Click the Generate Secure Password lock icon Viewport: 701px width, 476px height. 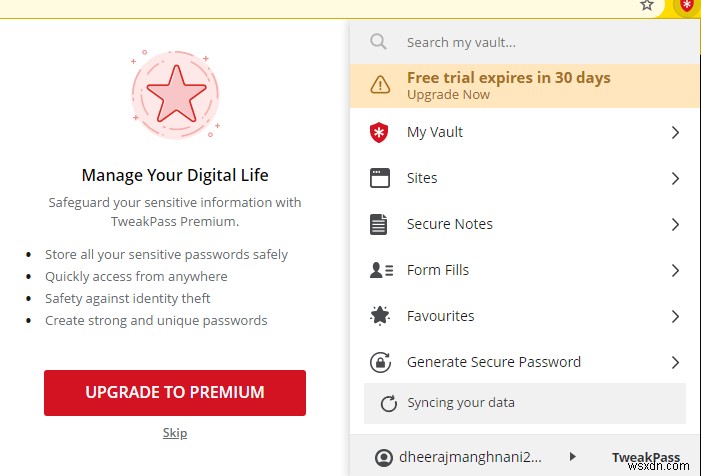coord(379,362)
